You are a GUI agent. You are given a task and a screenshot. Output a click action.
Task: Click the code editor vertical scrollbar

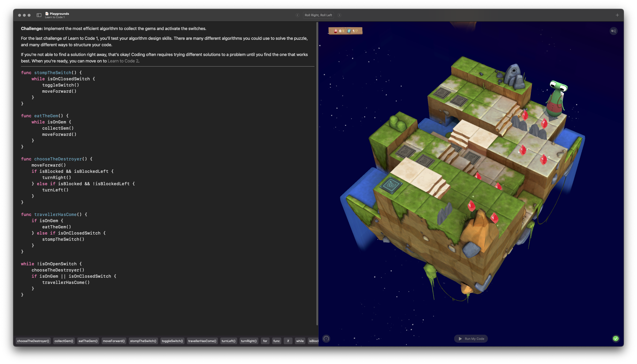[317, 174]
